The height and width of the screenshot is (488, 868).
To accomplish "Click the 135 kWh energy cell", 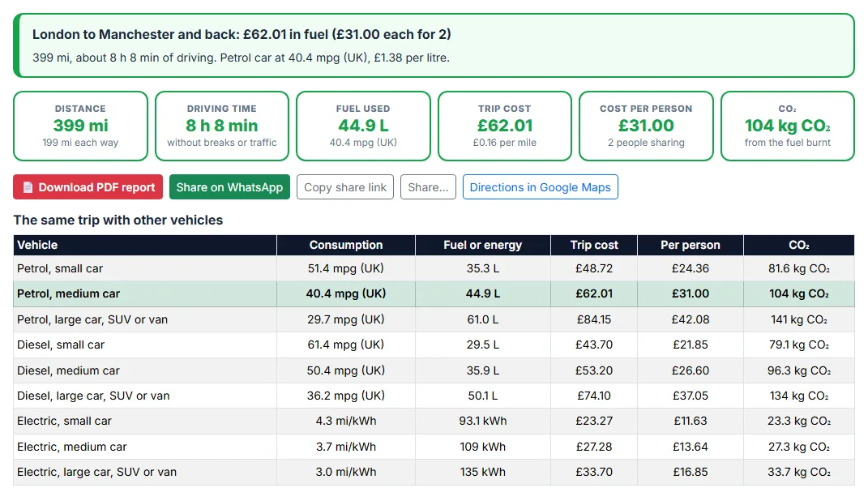I will click(x=483, y=473).
